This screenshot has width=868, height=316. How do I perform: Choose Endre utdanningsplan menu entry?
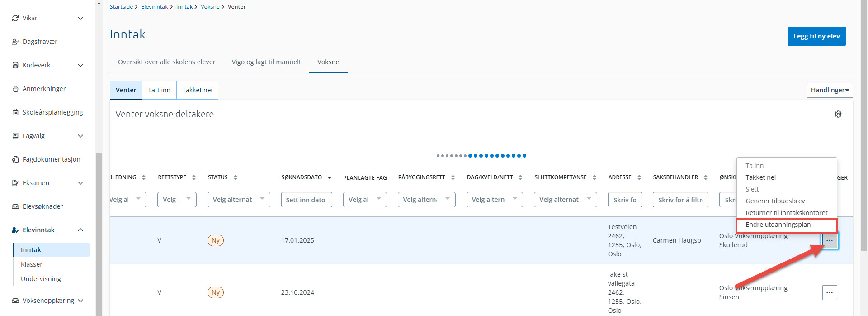[x=787, y=225]
